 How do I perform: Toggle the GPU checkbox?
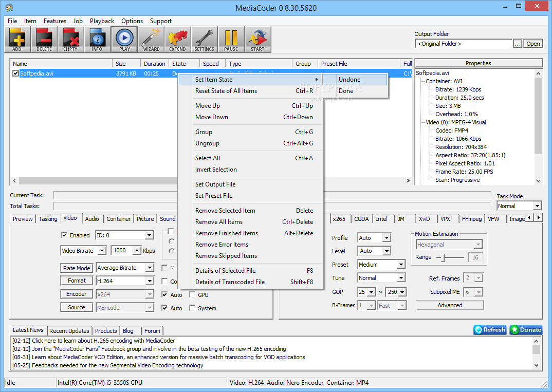click(192, 294)
